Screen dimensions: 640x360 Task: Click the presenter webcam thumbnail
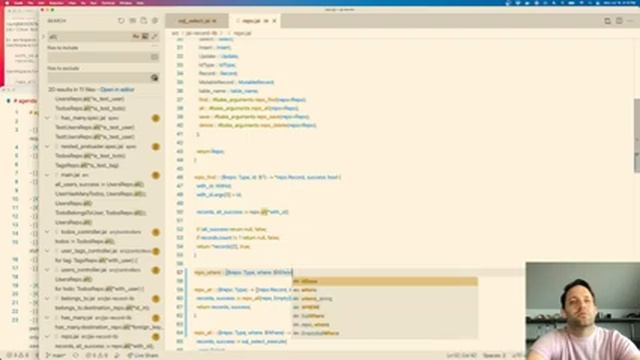point(583,311)
